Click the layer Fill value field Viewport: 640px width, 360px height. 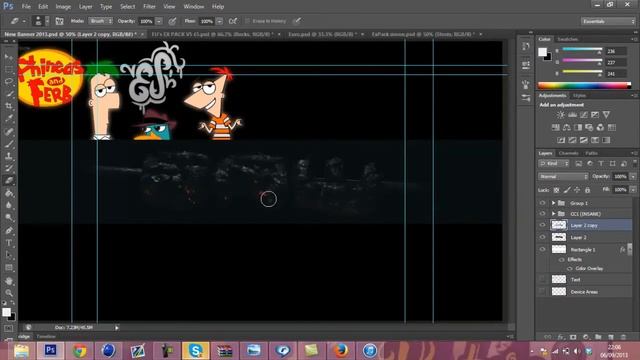[620, 190]
